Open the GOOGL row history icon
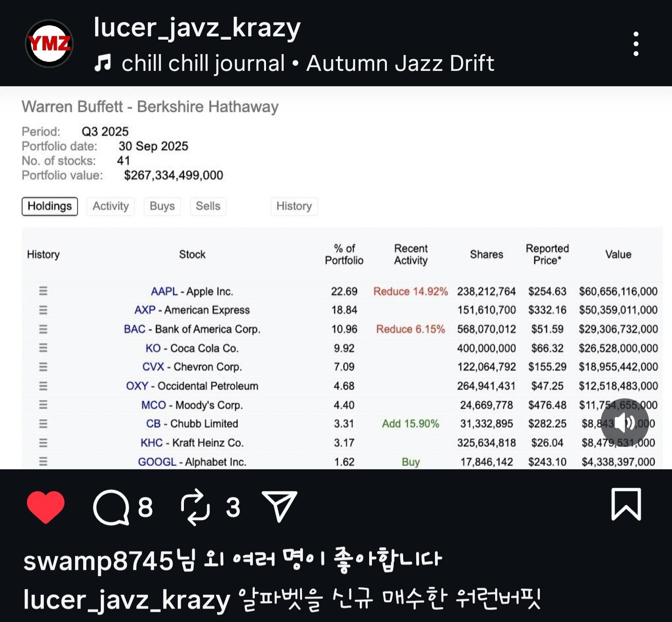The image size is (672, 622). (43, 461)
